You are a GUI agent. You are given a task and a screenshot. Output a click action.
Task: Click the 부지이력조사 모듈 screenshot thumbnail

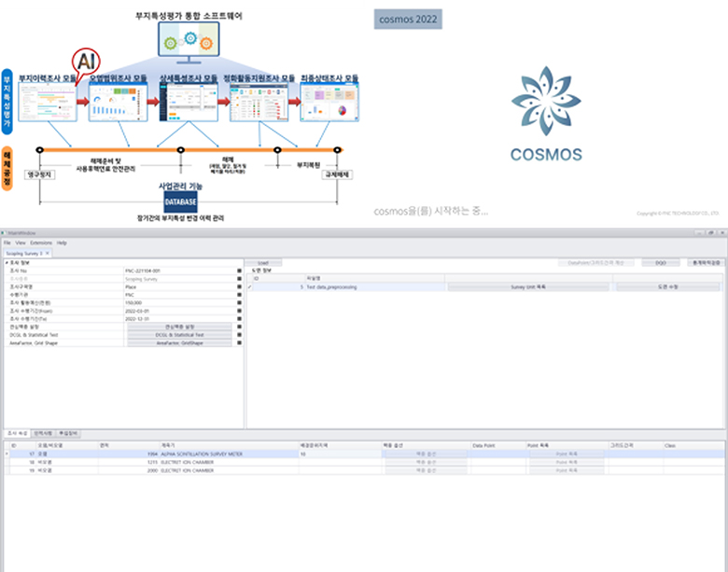click(48, 103)
